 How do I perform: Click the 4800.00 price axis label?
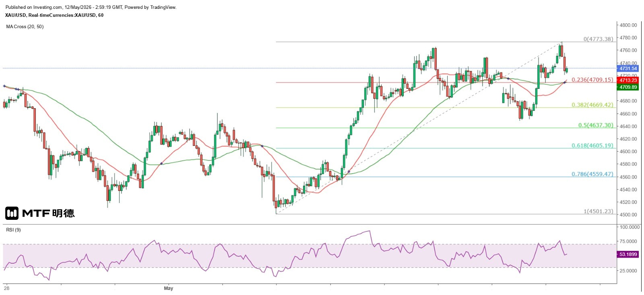628,25
